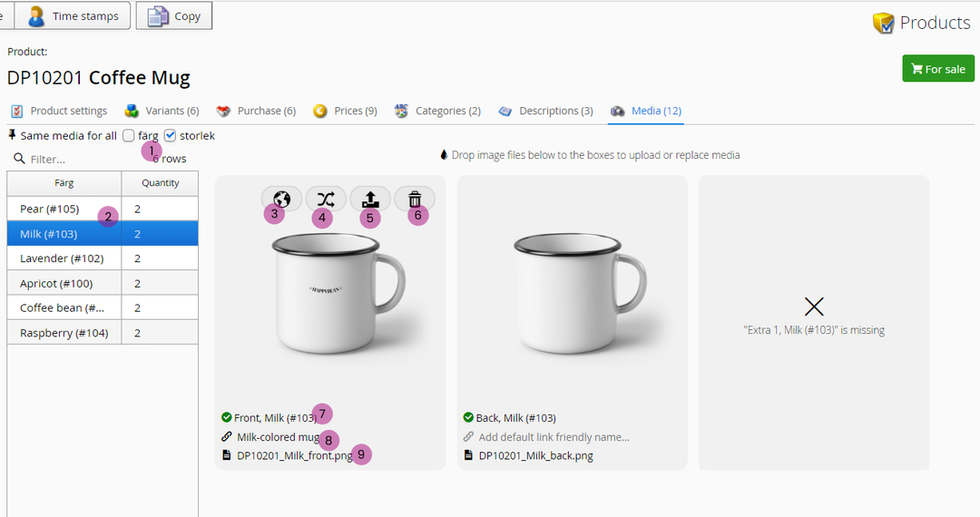
Task: Click the Copy button
Action: pos(174,15)
